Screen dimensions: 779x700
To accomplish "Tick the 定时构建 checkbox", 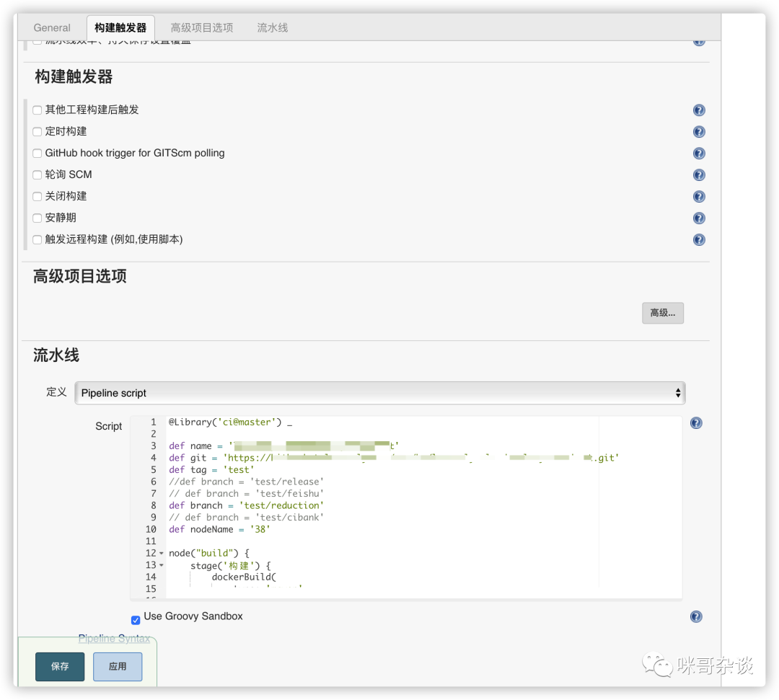I will point(38,131).
